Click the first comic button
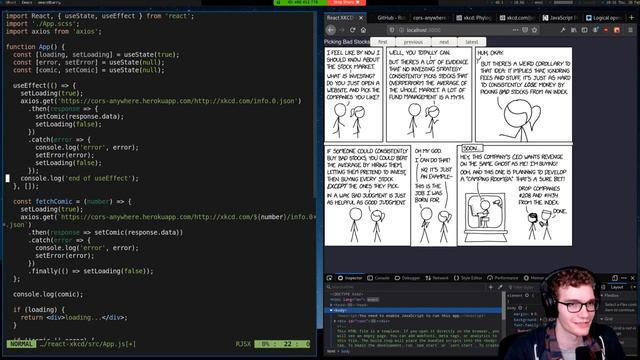Image resolution: width=640 pixels, height=360 pixels. (x=382, y=42)
